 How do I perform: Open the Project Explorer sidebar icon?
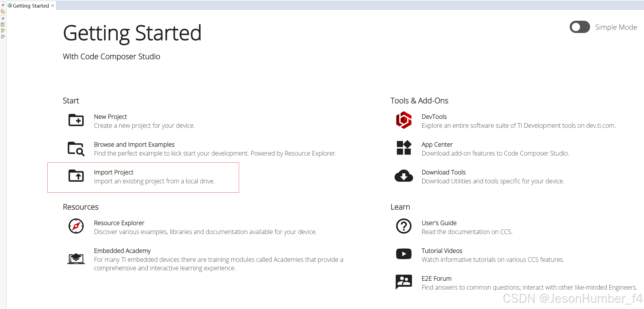coord(3,11)
